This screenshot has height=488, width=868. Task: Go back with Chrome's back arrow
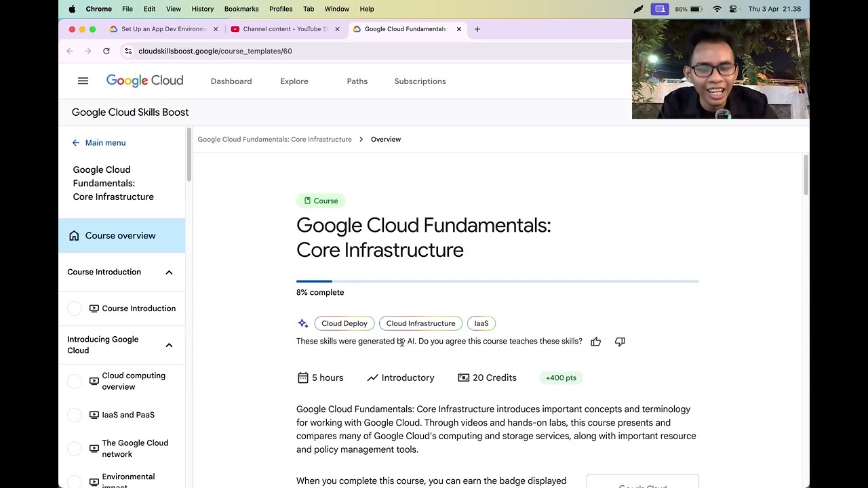coord(70,51)
